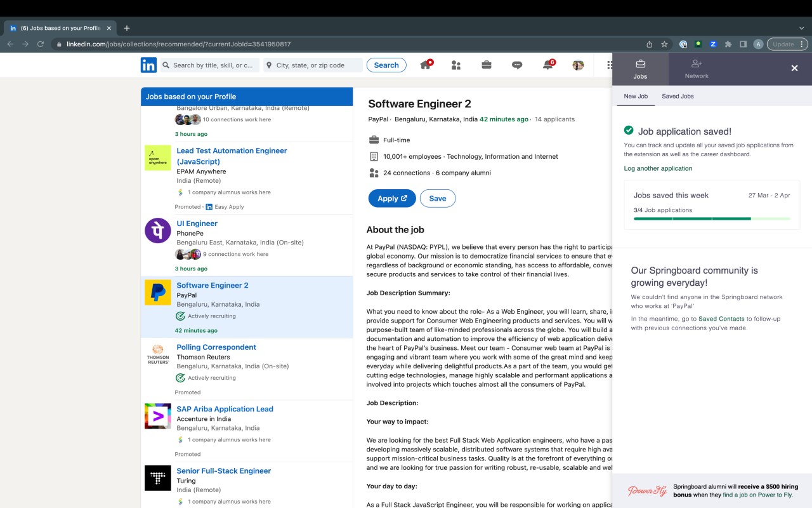Viewport: 812px width, 508px height.
Task: Follow the Saved Contacts link
Action: [721, 318]
